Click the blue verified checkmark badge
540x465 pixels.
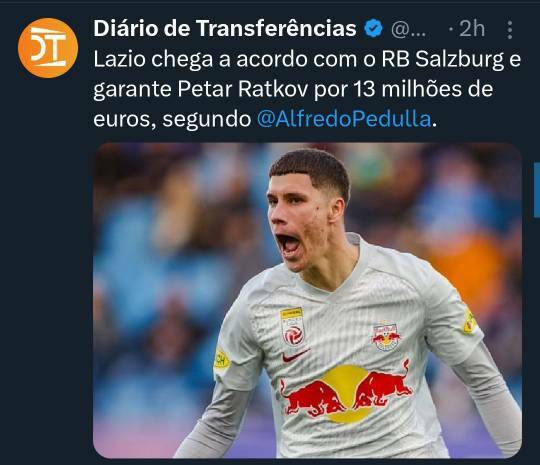click(374, 29)
